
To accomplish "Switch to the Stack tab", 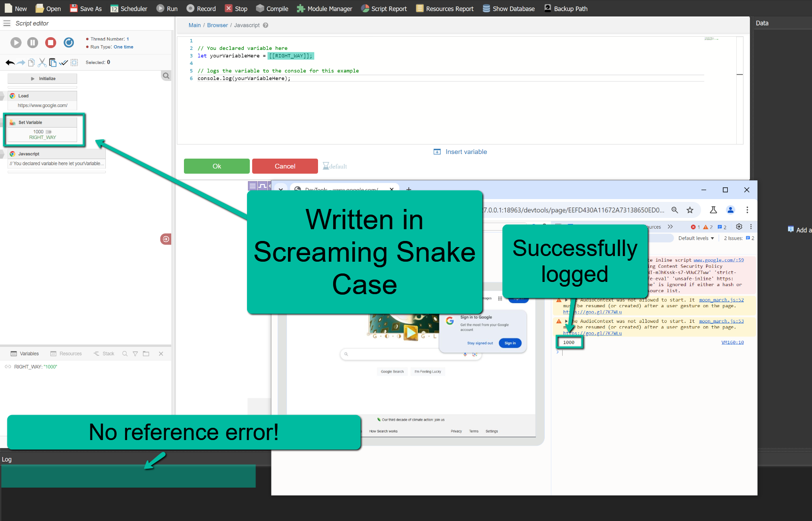I will [x=104, y=354].
